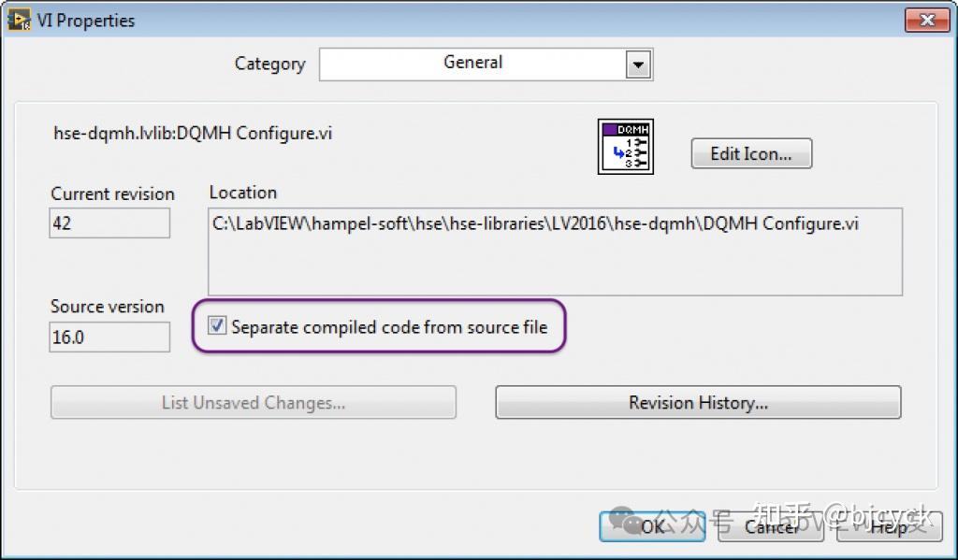Disable Separate compiled code from source file

point(217,325)
